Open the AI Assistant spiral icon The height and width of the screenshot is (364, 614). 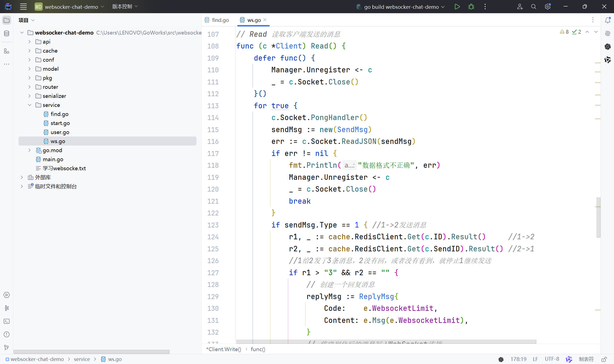607,33
